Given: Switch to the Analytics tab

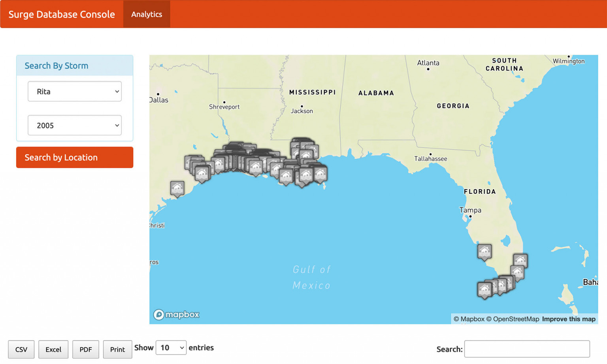Looking at the screenshot, I should 146,14.
